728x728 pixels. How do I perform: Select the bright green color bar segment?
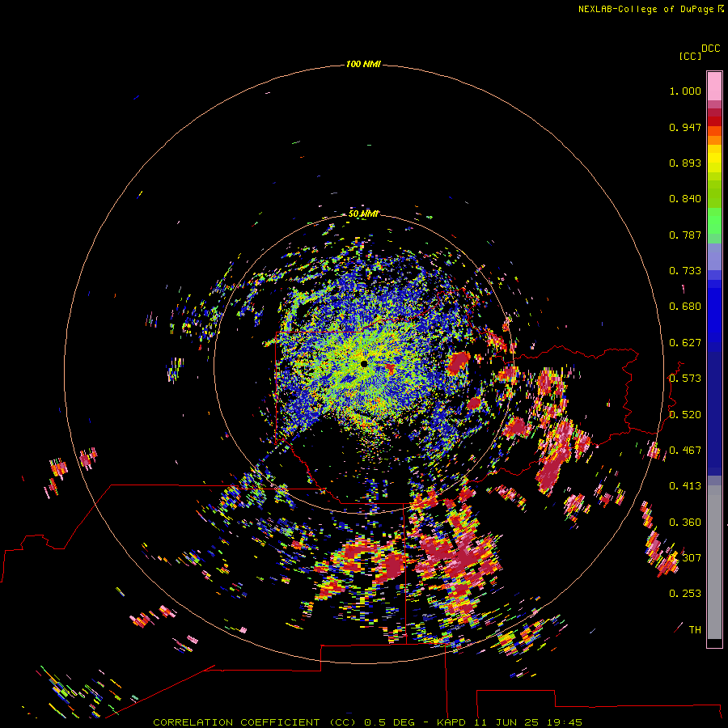click(x=714, y=221)
